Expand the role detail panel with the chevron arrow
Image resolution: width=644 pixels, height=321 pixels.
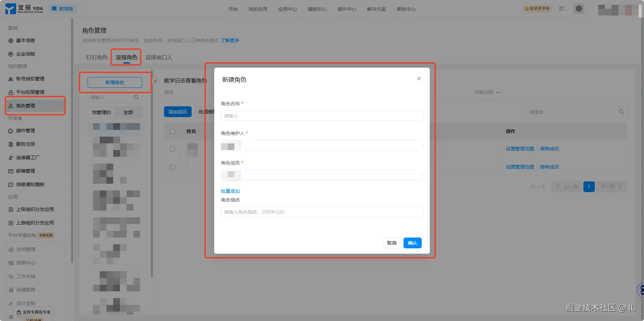click(x=155, y=81)
